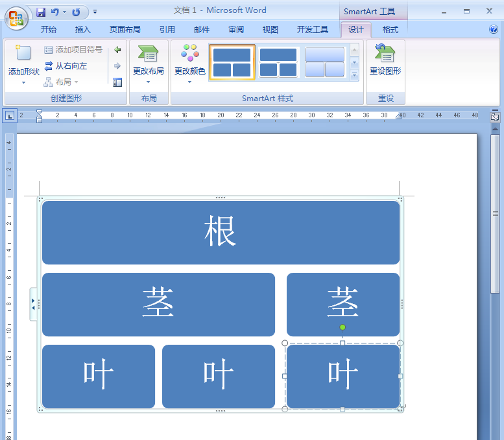
Task: Open the Office button menu
Action: click(x=16, y=18)
